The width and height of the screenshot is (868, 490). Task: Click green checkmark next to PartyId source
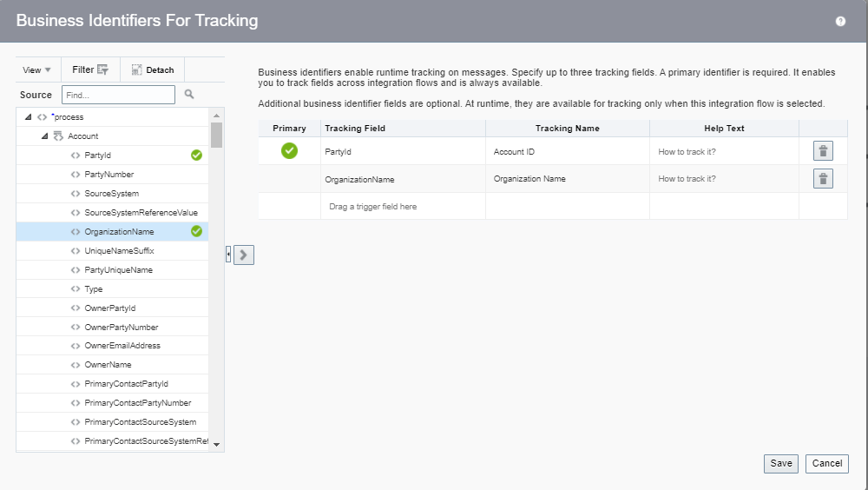(x=196, y=156)
